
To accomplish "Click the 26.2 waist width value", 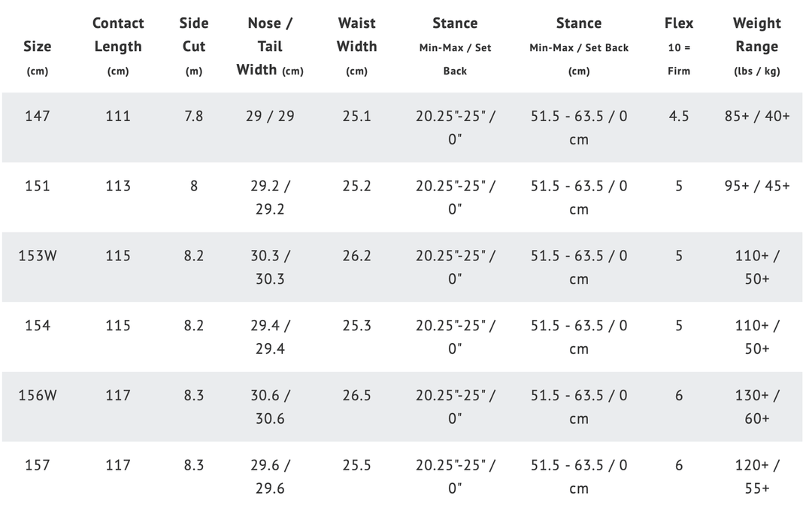I will click(356, 256).
